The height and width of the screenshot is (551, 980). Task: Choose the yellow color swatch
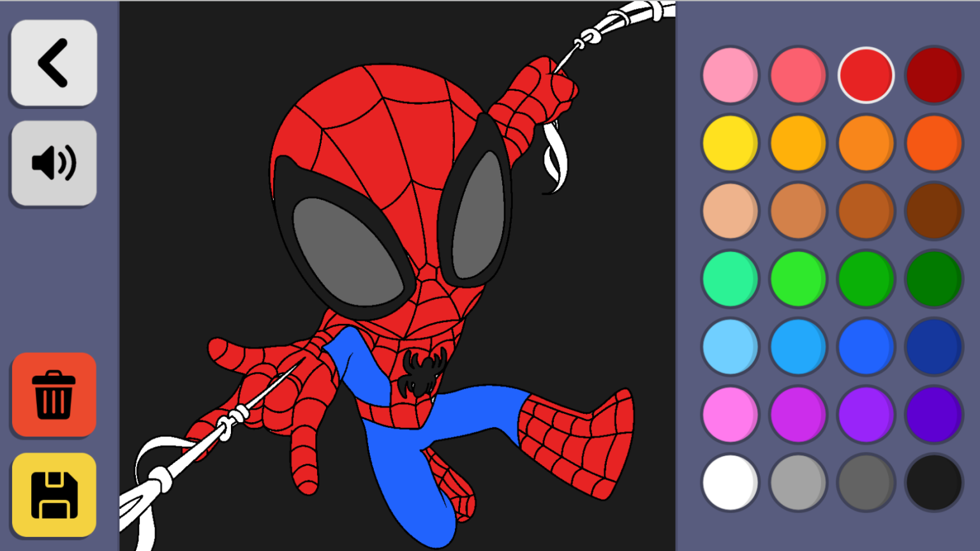pos(729,143)
